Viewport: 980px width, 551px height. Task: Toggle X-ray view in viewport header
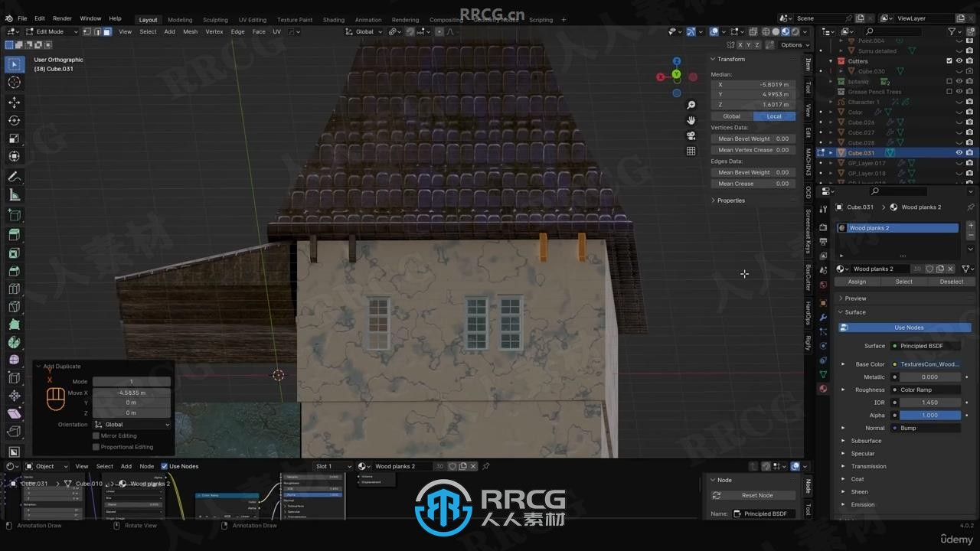[753, 31]
